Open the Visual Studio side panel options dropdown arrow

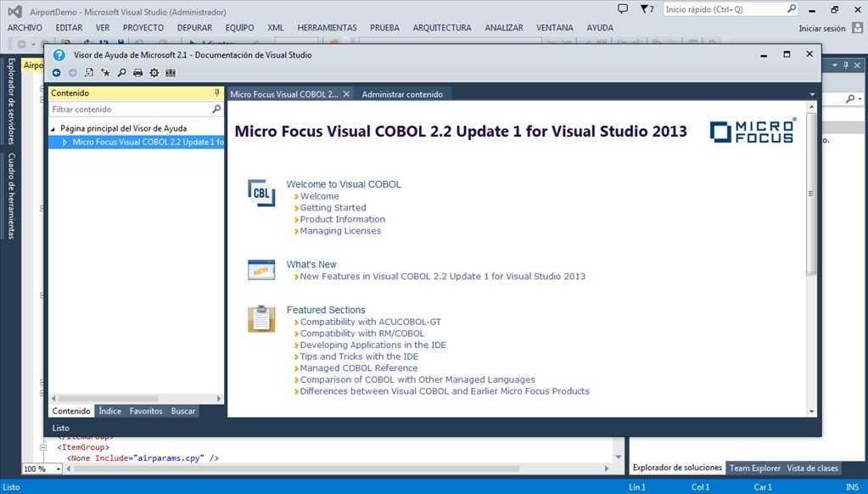[835, 65]
